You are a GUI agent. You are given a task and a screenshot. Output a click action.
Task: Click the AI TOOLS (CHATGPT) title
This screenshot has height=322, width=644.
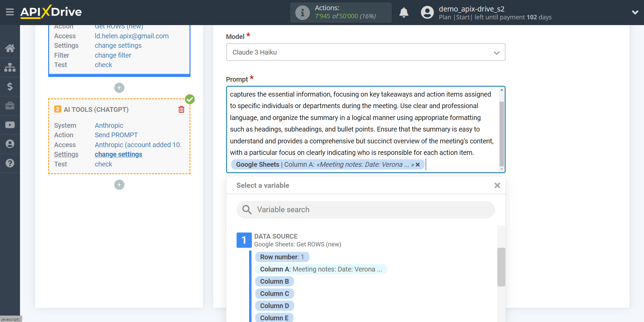tap(96, 109)
